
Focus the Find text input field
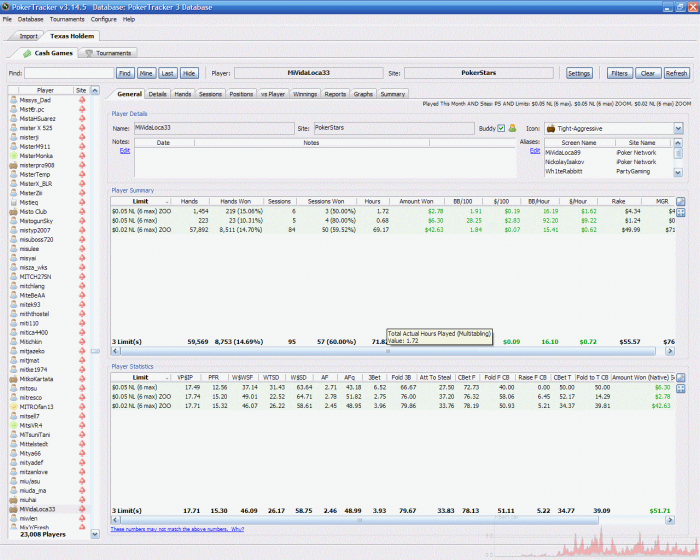[69, 73]
